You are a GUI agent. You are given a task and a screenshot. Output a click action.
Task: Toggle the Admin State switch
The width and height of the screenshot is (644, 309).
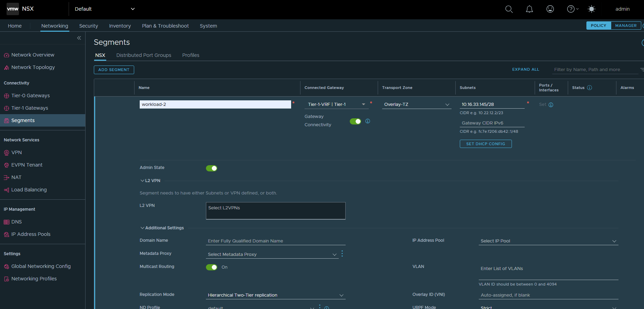tap(211, 168)
